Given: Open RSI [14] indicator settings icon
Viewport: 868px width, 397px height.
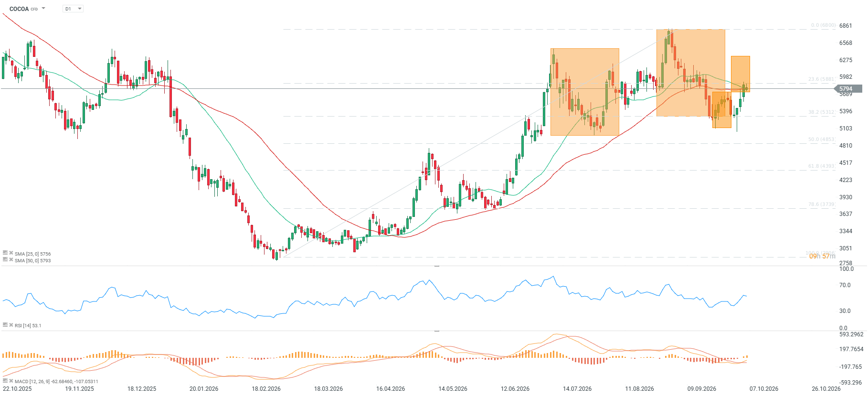Looking at the screenshot, I should (x=5, y=325).
